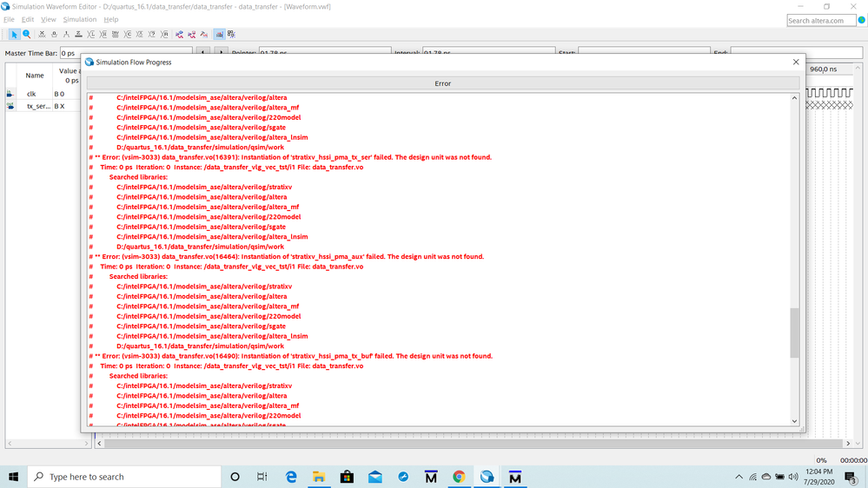Click the Name column header
Screen dimensions: 868x488
pyautogui.click(x=35, y=76)
